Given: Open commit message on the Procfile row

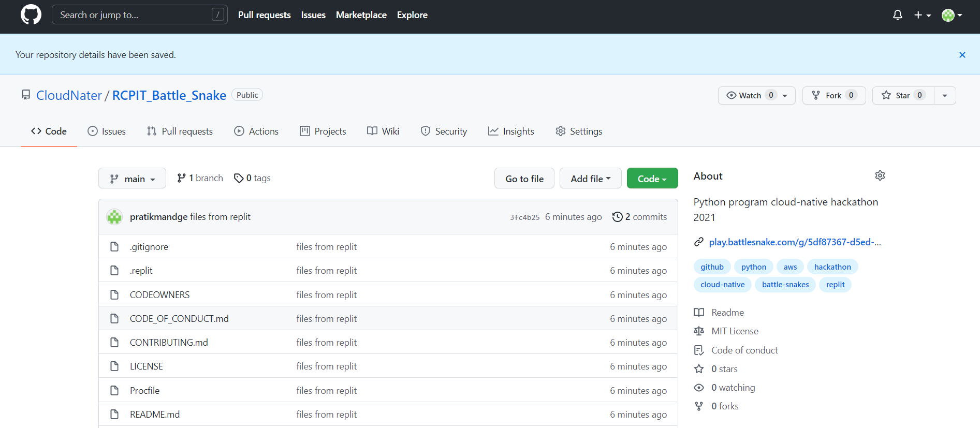Looking at the screenshot, I should pos(327,391).
